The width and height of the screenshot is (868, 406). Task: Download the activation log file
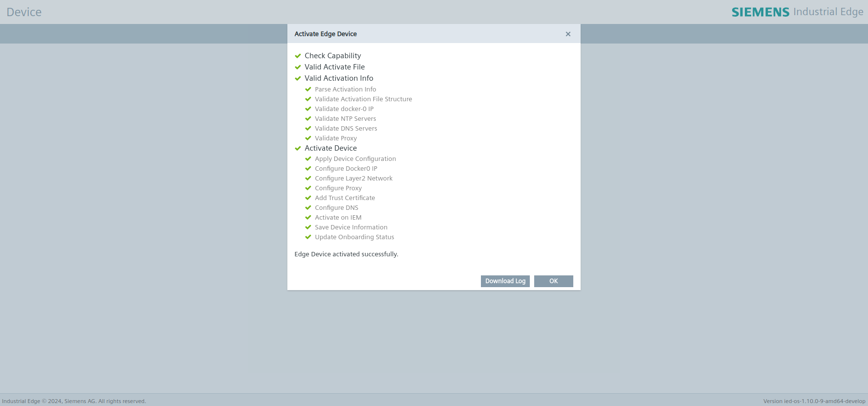[x=505, y=281]
